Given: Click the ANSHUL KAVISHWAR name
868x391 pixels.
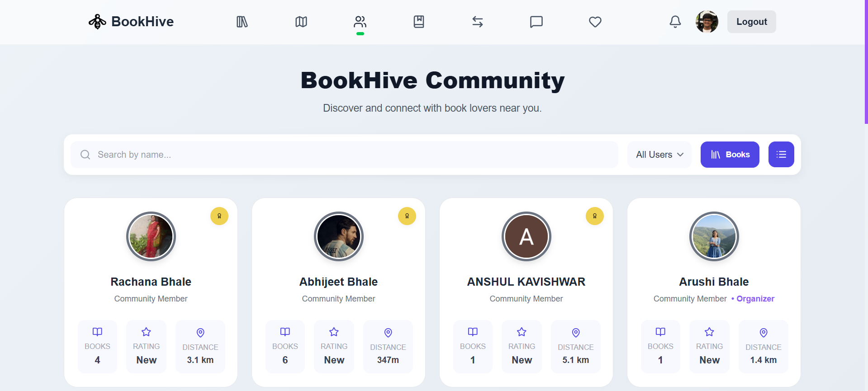Looking at the screenshot, I should [x=526, y=282].
